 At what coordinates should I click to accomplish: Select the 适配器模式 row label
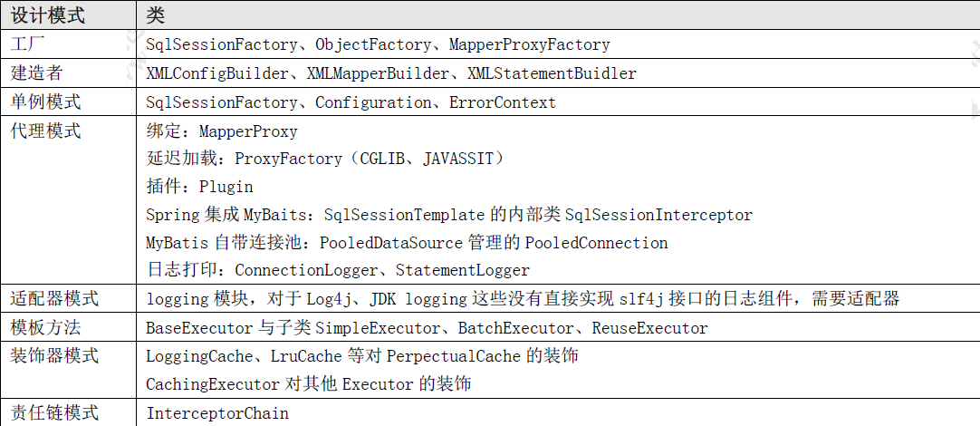click(55, 298)
